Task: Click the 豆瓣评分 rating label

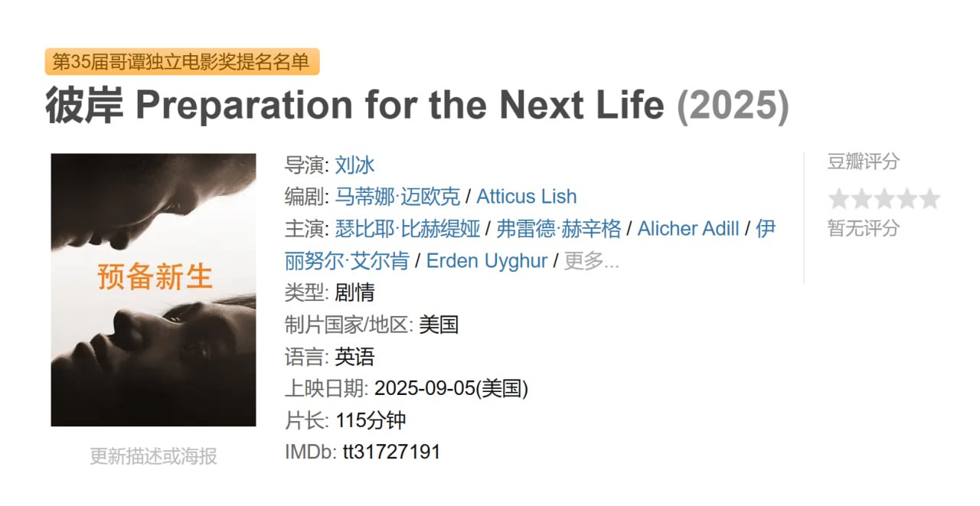Action: [x=863, y=162]
